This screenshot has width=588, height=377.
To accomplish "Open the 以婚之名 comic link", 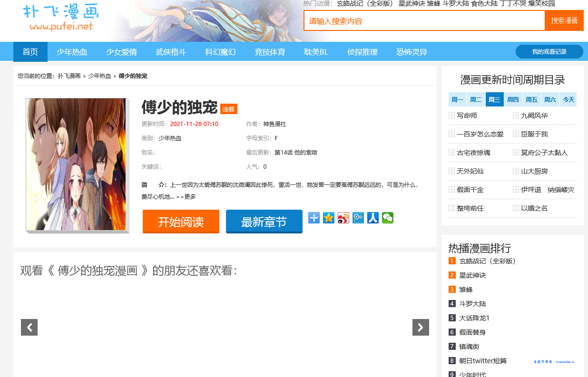I will (x=534, y=208).
